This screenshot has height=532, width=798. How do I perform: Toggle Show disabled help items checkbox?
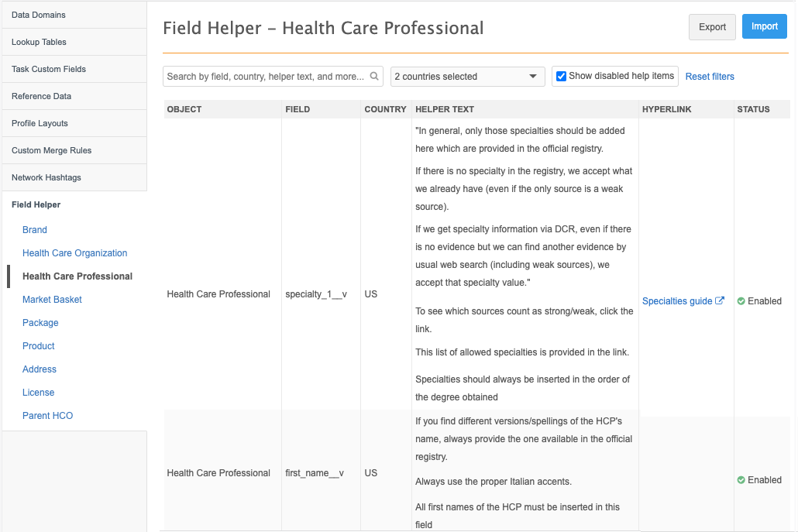coord(561,76)
